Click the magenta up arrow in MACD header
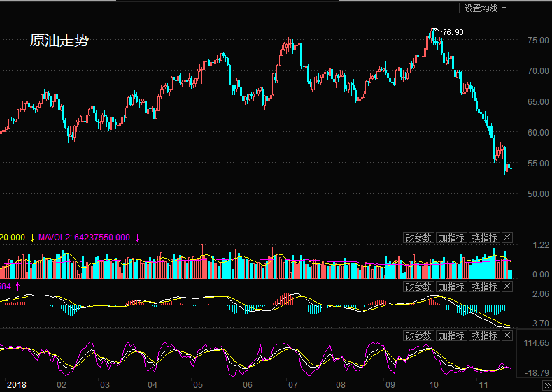Image resolution: width=552 pixels, height=392 pixels. pos(17,286)
